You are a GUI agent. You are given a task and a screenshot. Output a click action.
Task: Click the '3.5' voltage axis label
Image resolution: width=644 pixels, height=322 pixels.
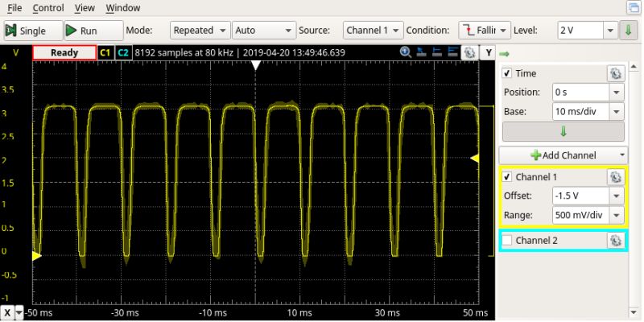click(x=7, y=89)
